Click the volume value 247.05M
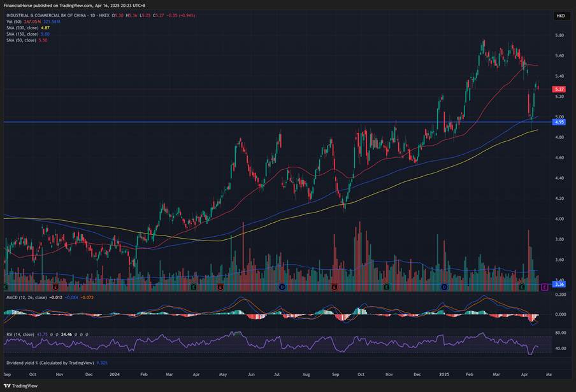This screenshot has width=576, height=392. tap(32, 22)
